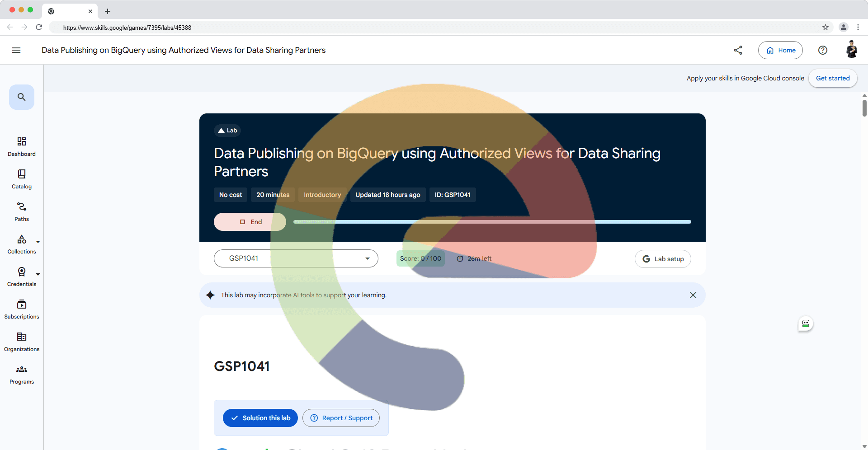Click the Get started button
This screenshot has height=450, width=868.
click(x=833, y=78)
